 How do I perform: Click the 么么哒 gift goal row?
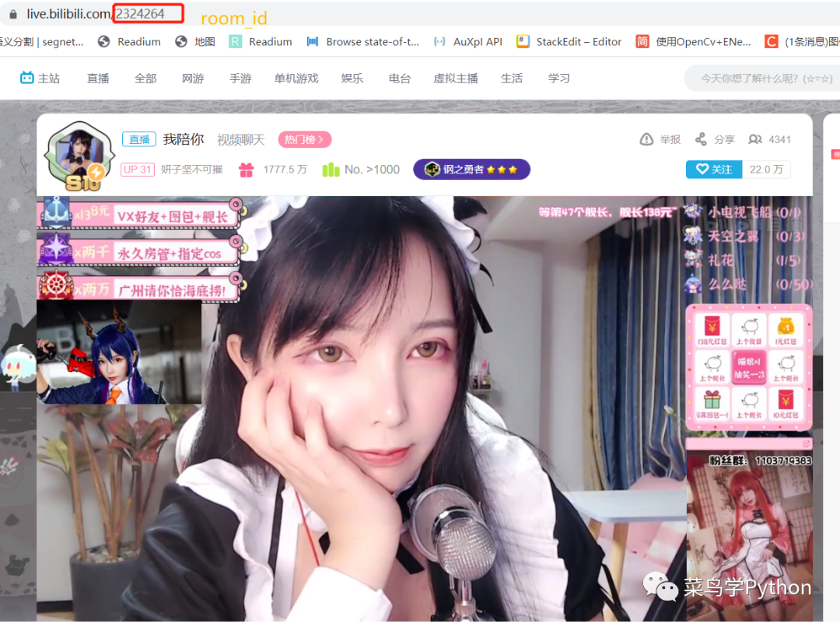coord(748,284)
